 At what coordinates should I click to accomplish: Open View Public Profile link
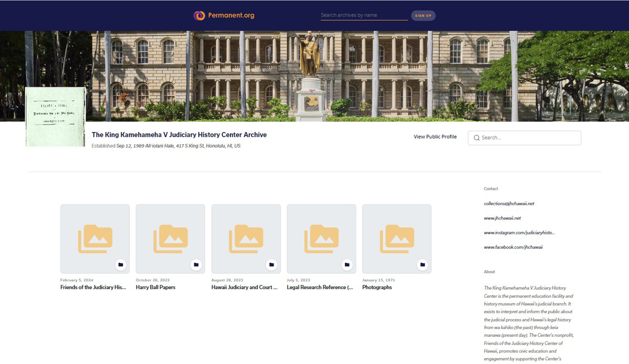[x=435, y=137]
